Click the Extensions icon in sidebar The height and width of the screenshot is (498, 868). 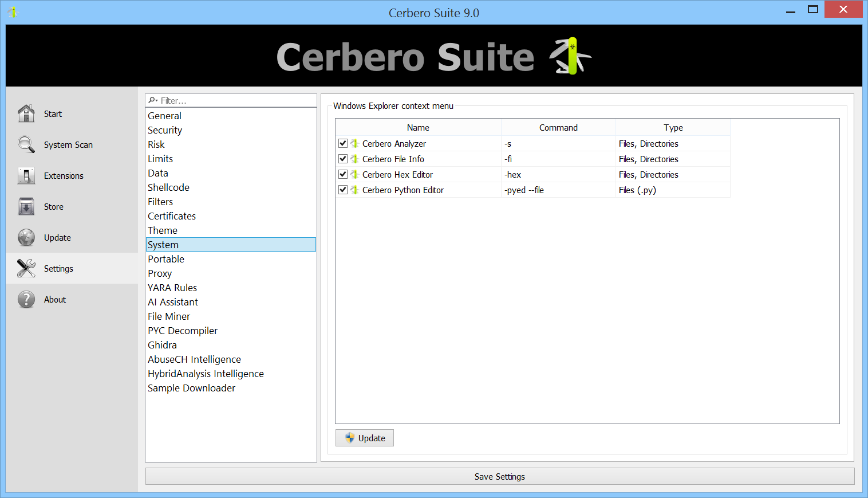pos(26,175)
